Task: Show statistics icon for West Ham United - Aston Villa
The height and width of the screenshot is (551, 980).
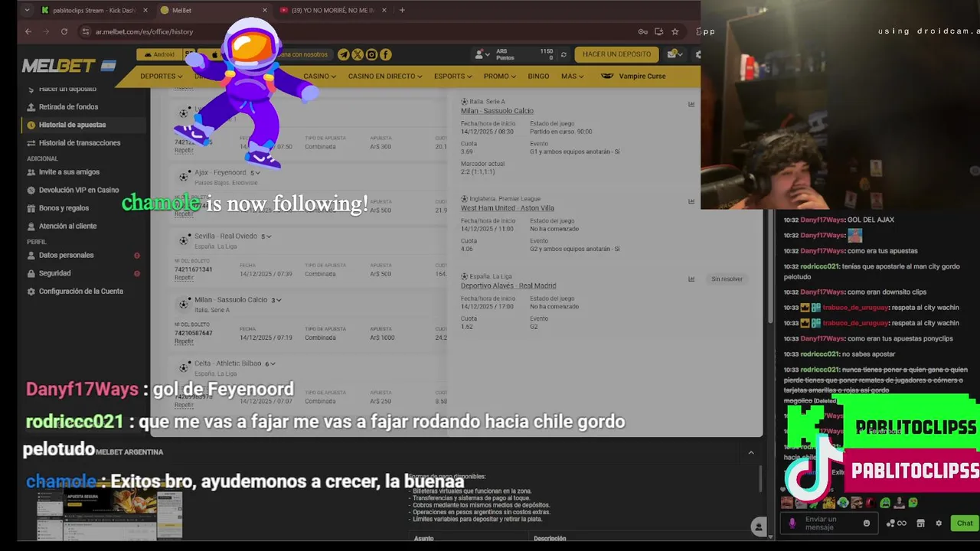Action: [691, 201]
